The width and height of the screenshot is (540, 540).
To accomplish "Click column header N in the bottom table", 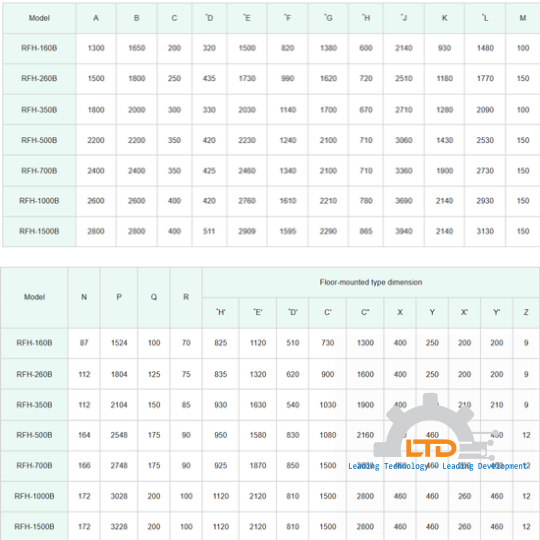I will 84,297.
